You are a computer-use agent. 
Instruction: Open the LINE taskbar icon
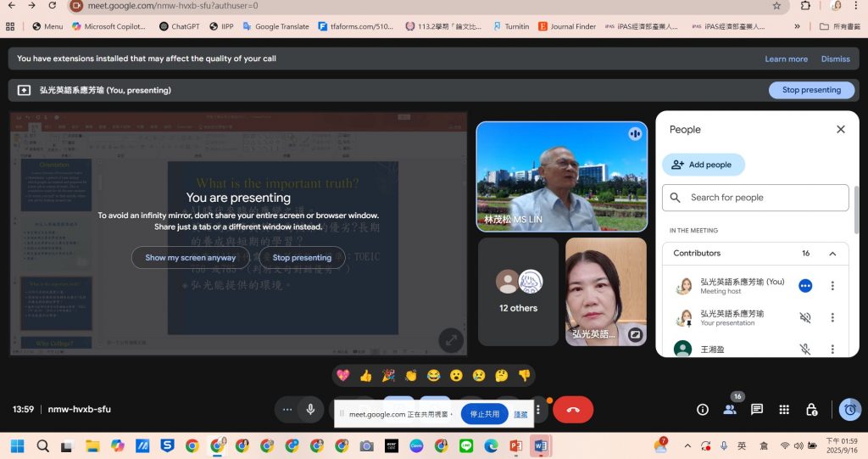point(466,445)
